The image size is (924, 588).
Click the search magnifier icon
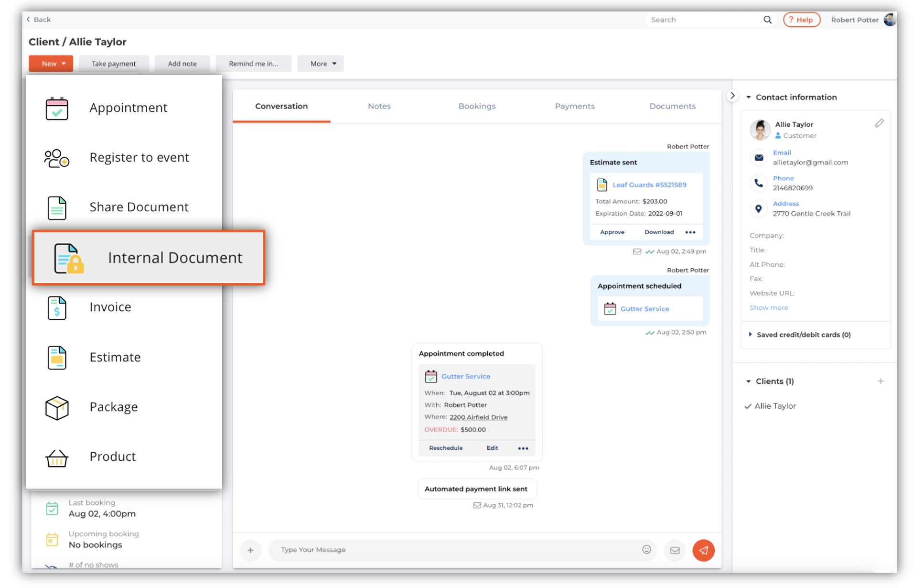click(x=767, y=20)
